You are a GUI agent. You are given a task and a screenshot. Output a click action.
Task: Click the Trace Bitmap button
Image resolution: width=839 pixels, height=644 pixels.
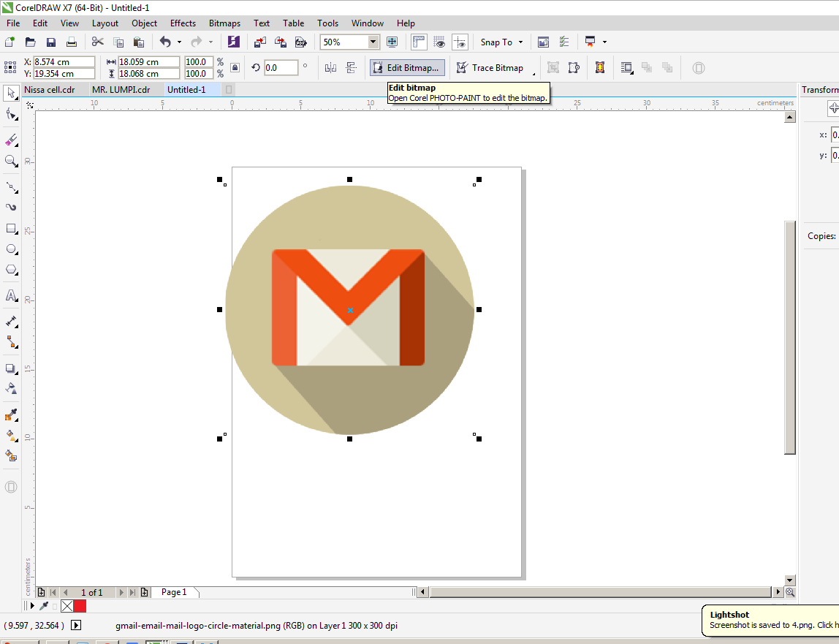click(x=490, y=67)
